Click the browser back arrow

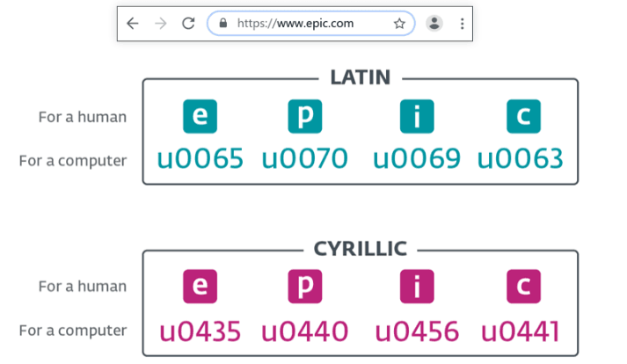tap(133, 24)
